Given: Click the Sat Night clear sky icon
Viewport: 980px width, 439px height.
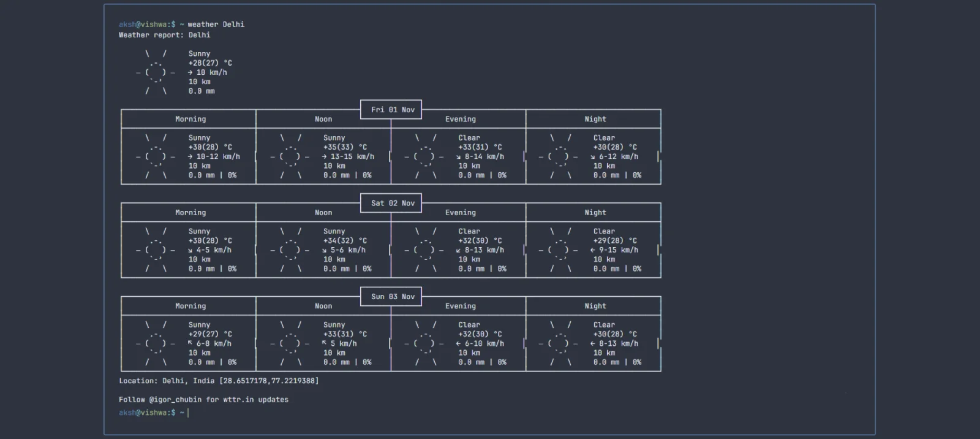Looking at the screenshot, I should [560, 250].
